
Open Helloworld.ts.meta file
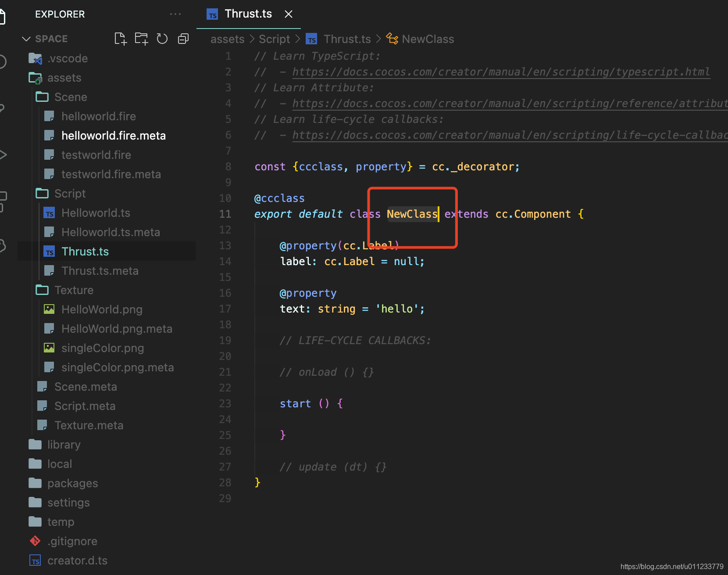pos(111,232)
